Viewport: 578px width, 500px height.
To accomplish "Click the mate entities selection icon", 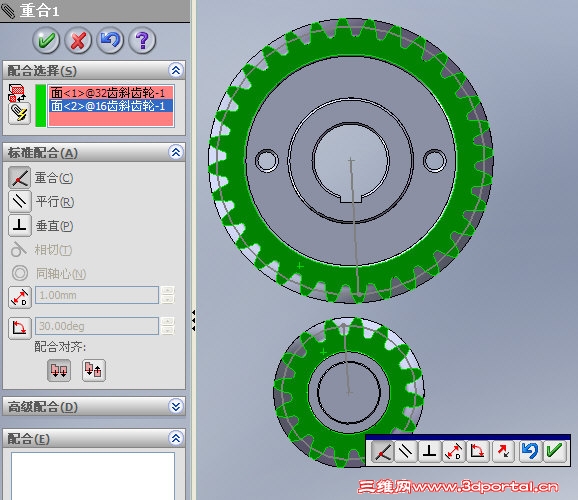I will pyautogui.click(x=17, y=93).
